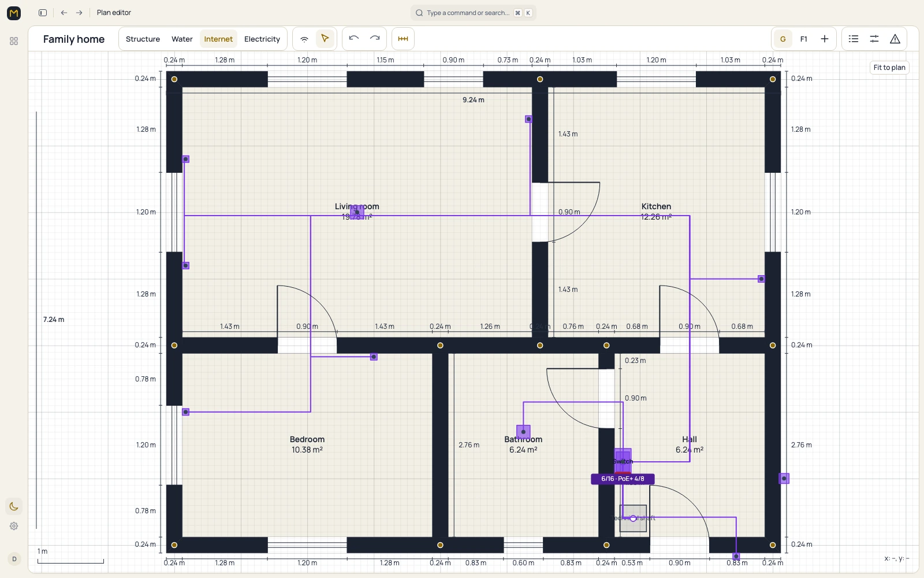Open the dashboard grid icon in sidebar
Image resolution: width=924 pixels, height=578 pixels.
(14, 41)
